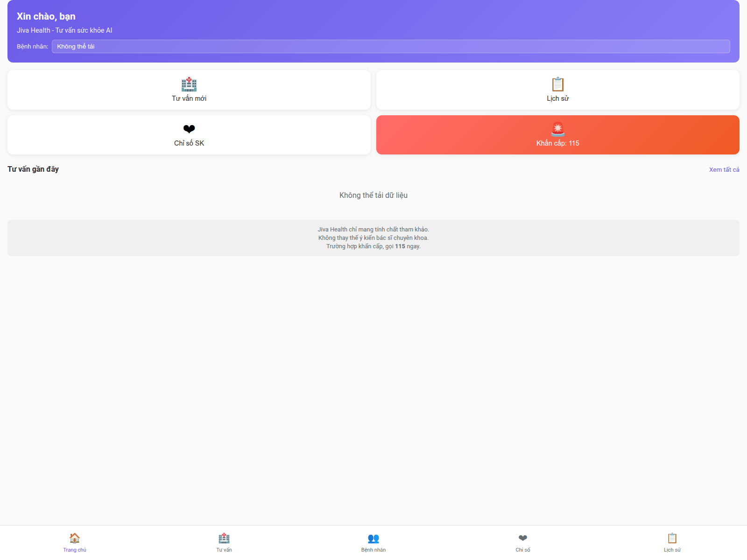The image size is (747, 560).
Task: Call emergency via Khẩn cấp: 115 label
Action: click(x=558, y=143)
